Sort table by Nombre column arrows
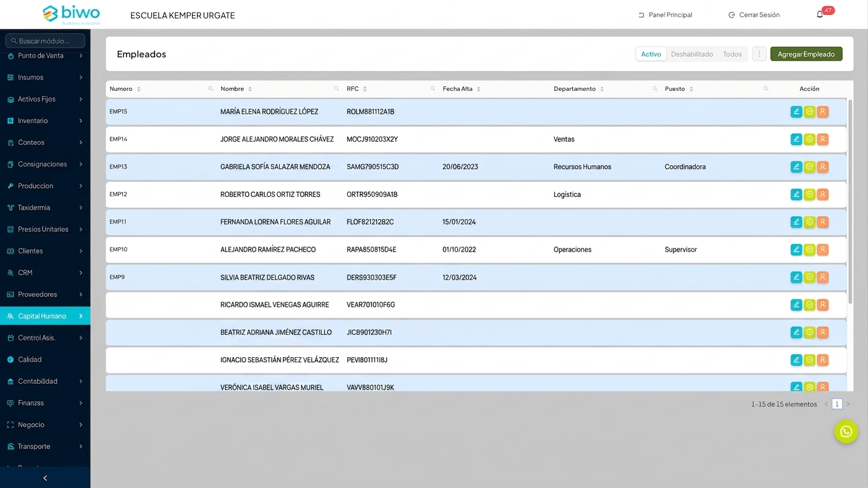The image size is (868, 488). click(250, 89)
